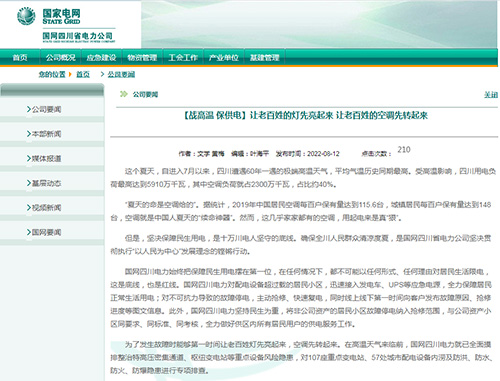Open 本部新闻 in the left sidebar
Viewport: 500px width, 381px height.
coord(46,134)
